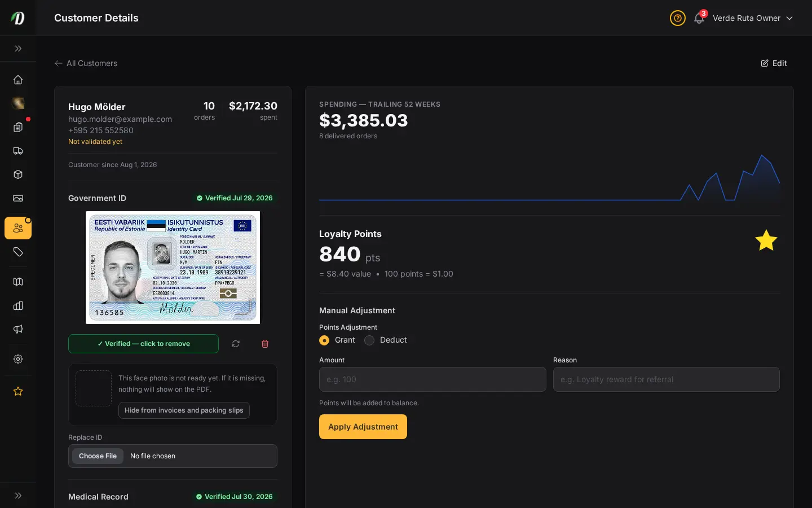
Task: Expand sidebar using top double-chevron
Action: (18, 49)
